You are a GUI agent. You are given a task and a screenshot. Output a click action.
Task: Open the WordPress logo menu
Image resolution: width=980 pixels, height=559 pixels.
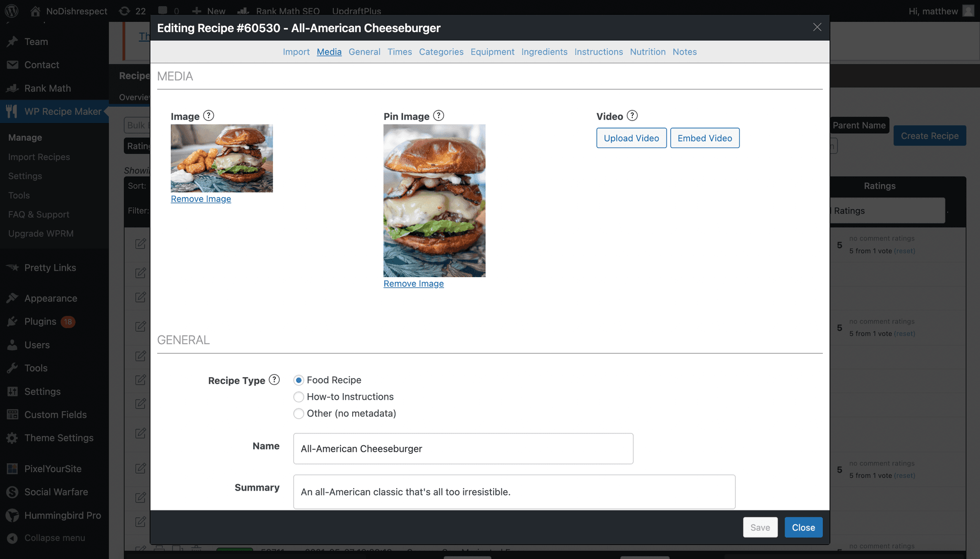[12, 11]
